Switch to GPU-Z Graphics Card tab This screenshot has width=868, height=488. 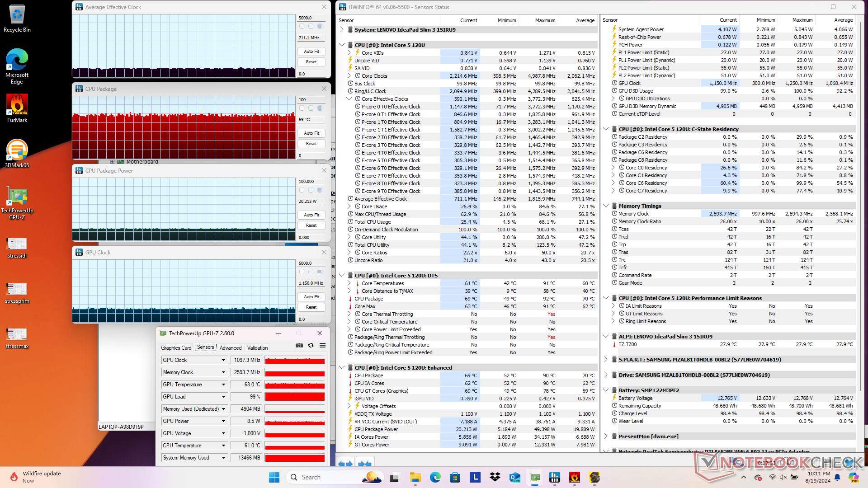point(176,348)
